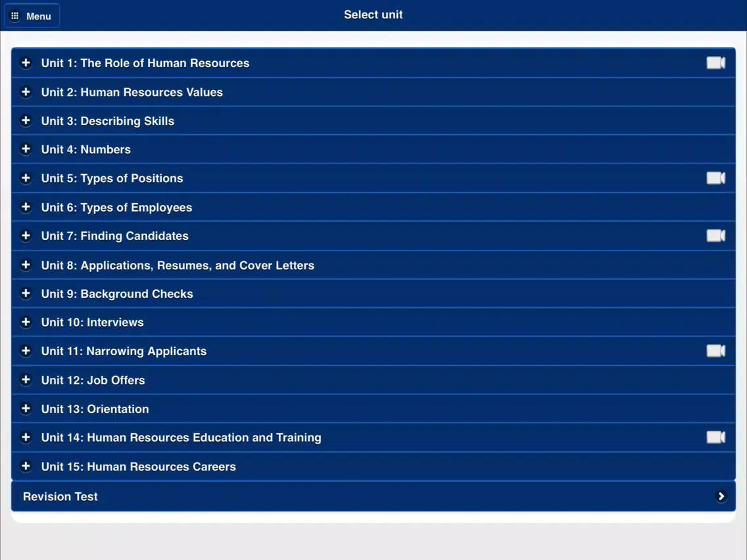Open video icon for Unit 5 Types of Positions
Viewport: 747px width, 560px height.
pyautogui.click(x=715, y=178)
